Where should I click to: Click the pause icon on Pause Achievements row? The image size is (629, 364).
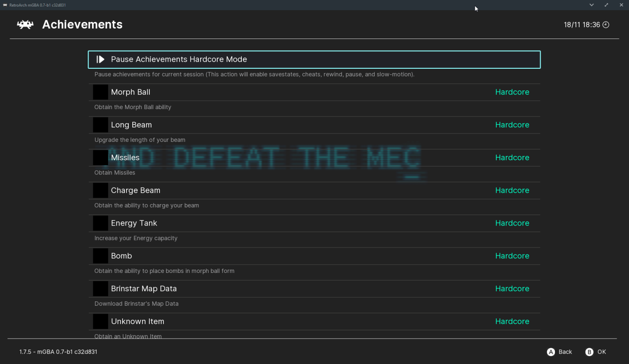point(100,59)
